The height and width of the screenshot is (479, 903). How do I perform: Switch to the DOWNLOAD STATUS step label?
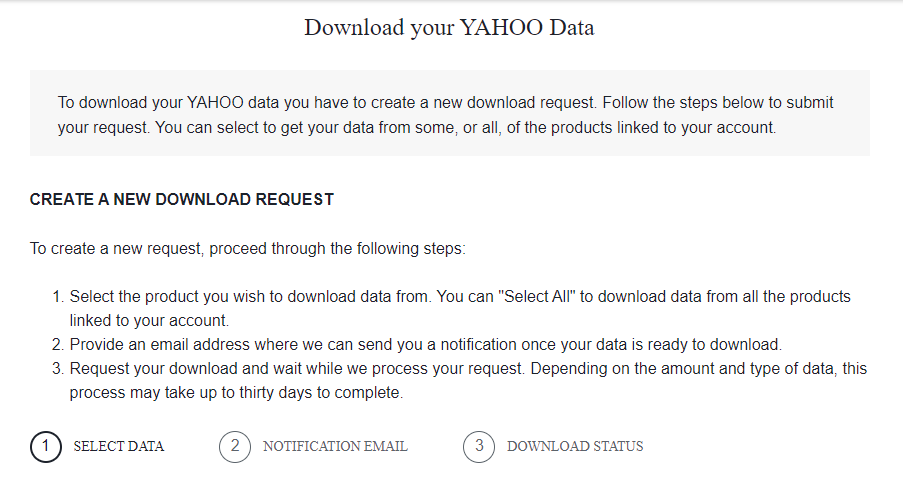575,446
